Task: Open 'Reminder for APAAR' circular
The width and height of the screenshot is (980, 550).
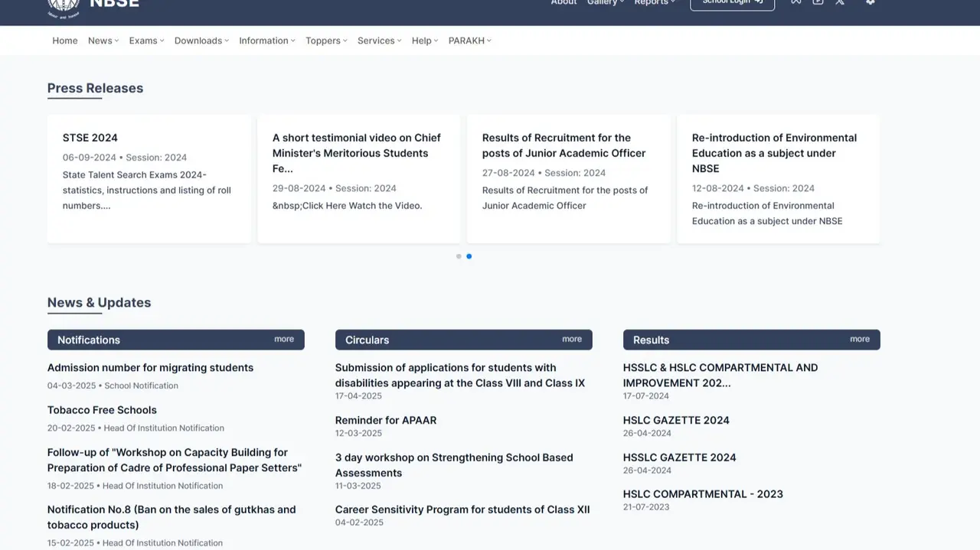Action: point(386,420)
